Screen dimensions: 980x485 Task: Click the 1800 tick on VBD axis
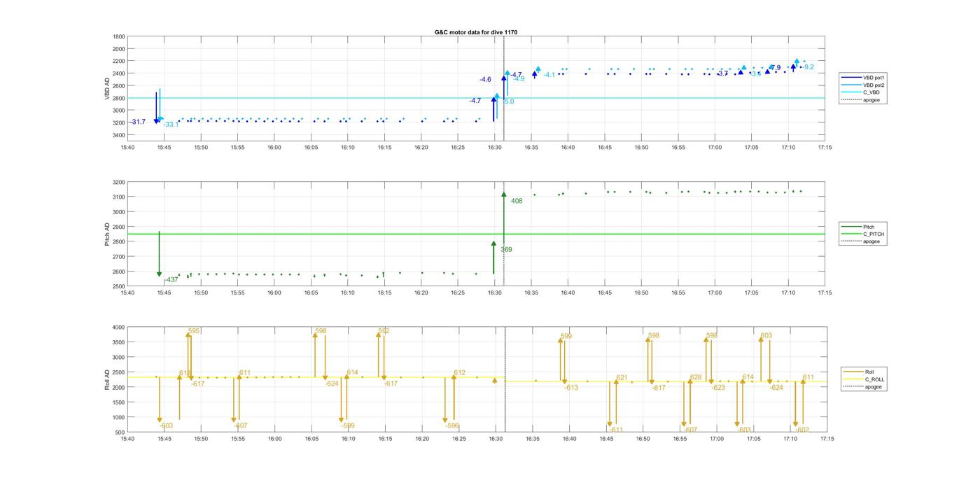point(119,36)
